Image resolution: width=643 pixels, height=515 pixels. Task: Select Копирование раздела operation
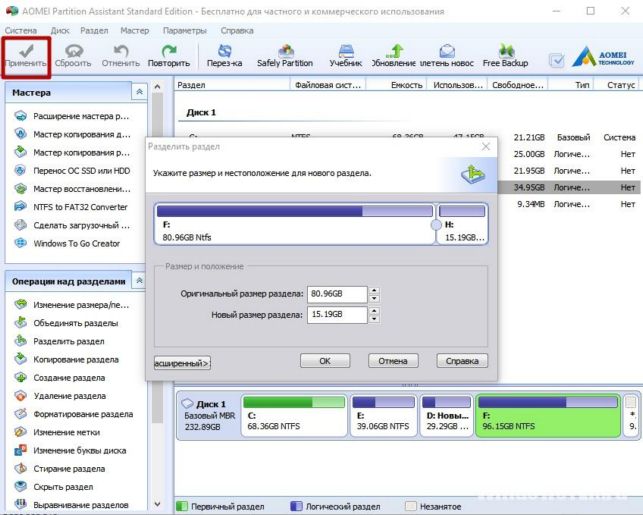pyautogui.click(x=66, y=359)
